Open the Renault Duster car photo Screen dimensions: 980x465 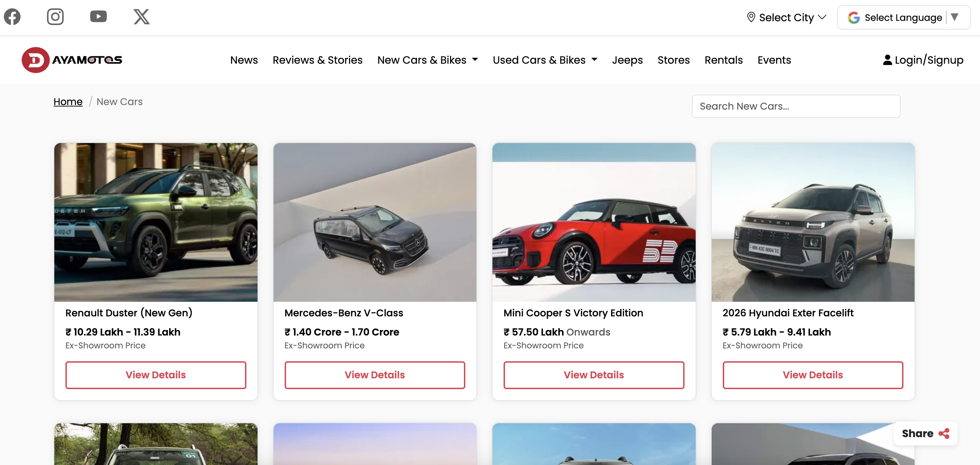tap(156, 222)
